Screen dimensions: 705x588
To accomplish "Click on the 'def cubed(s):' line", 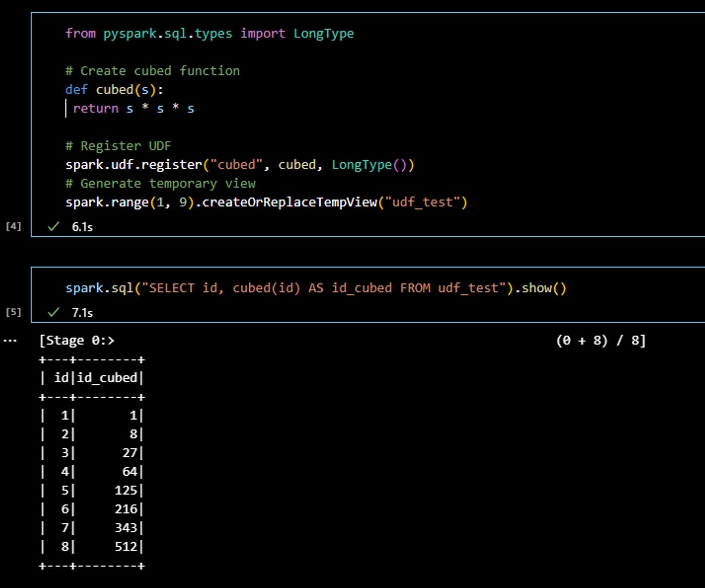I will coord(114,90).
